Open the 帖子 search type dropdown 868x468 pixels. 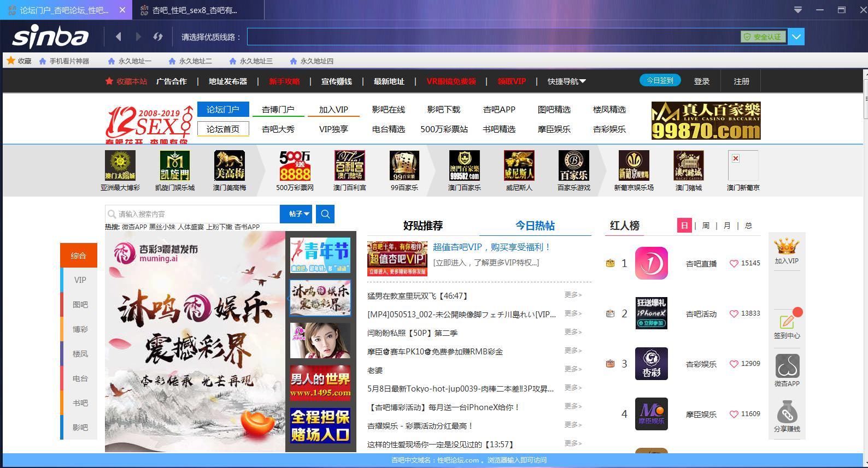(296, 214)
